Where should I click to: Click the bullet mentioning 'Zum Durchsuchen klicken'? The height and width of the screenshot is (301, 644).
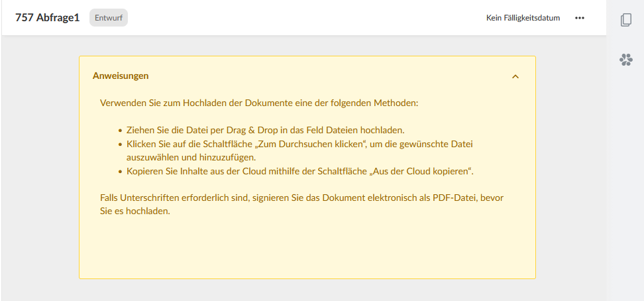click(299, 150)
